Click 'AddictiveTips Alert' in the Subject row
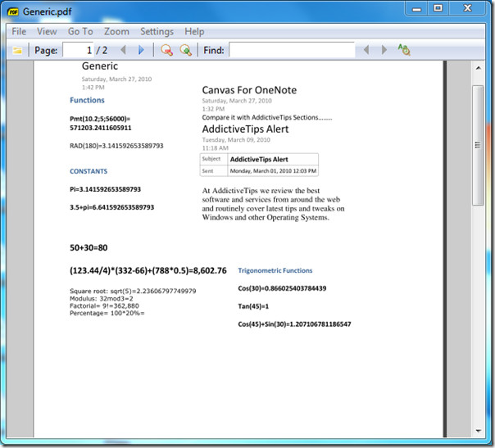The height and width of the screenshot is (448, 495). coord(259,160)
